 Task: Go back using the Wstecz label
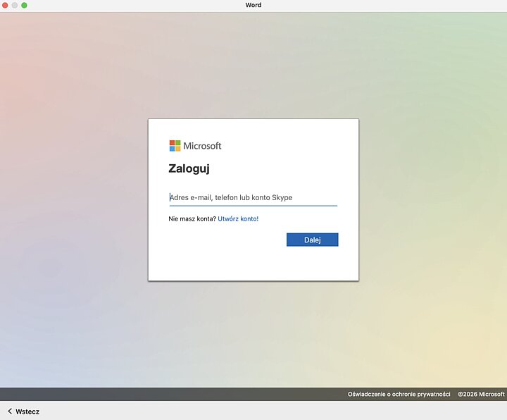(27, 412)
